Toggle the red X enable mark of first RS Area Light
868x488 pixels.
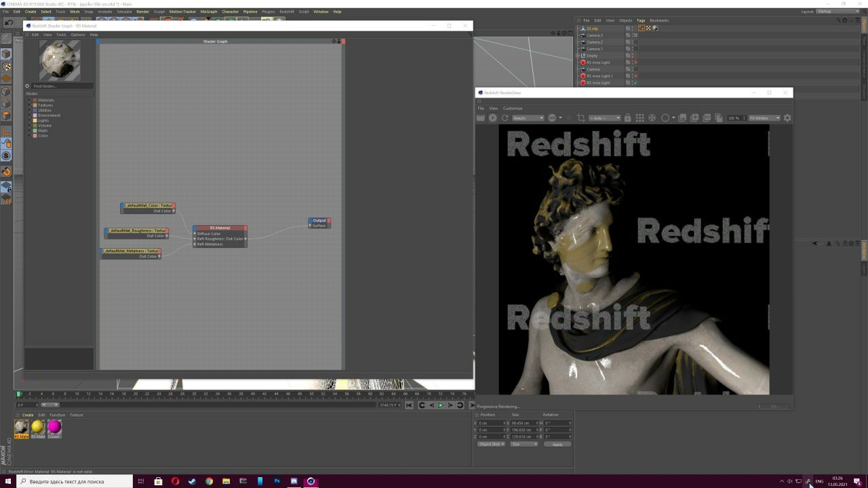click(635, 62)
